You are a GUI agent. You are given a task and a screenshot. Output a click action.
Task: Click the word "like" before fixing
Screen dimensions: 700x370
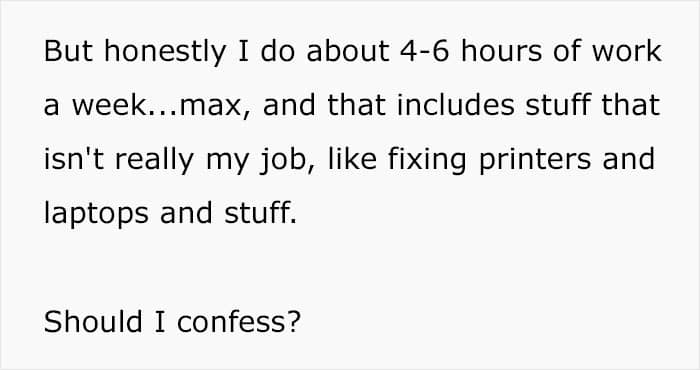352,159
